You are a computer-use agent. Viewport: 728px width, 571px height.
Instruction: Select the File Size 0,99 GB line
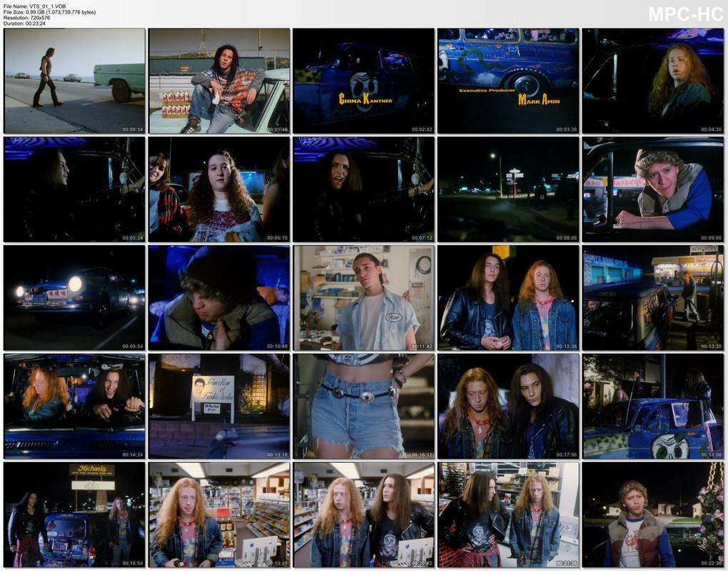[x=50, y=12]
